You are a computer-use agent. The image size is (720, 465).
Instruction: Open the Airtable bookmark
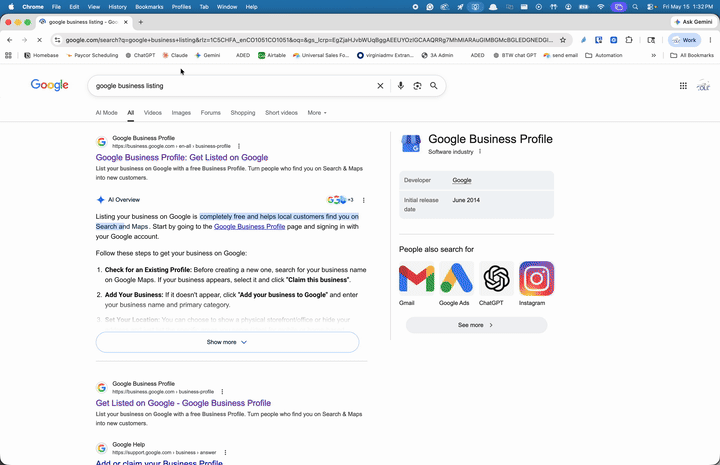[x=272, y=55]
